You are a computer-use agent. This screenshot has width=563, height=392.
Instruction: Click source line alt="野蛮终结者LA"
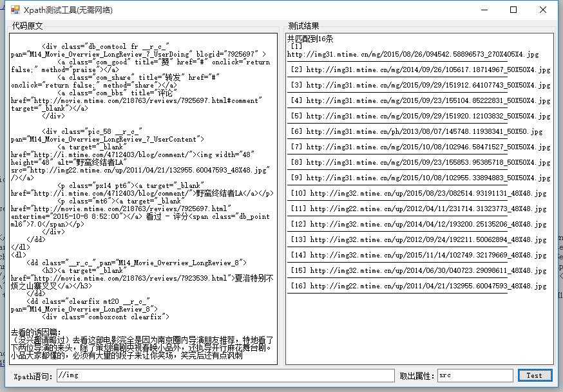click(x=69, y=162)
